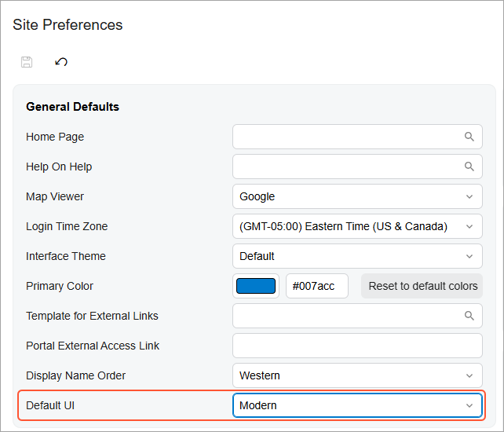Click the General Defaults section heading
The image size is (504, 432).
click(72, 107)
